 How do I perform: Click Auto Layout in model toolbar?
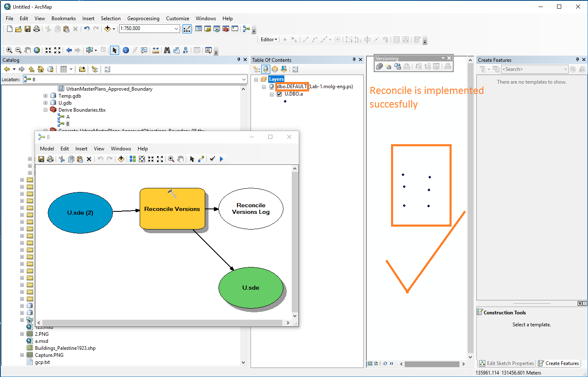(x=133, y=159)
